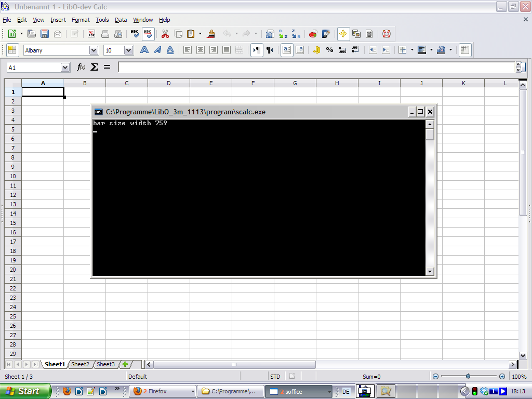The width and height of the screenshot is (532, 399).
Task: Click the Save document icon
Action: 45,34
